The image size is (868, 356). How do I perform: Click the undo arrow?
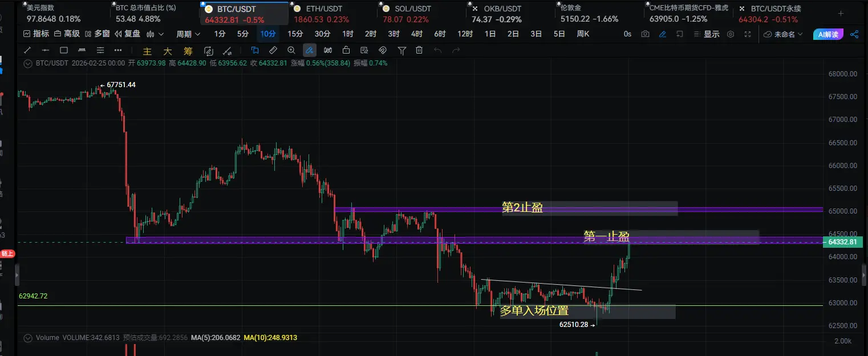pos(438,50)
